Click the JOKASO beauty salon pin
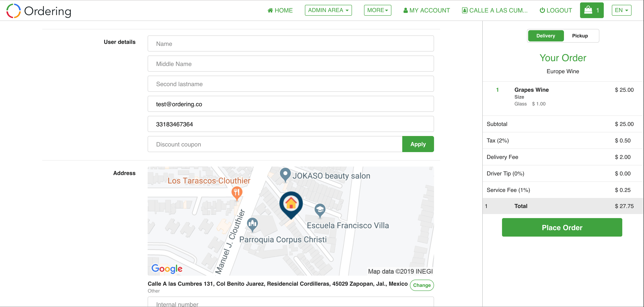Viewport: 644px width, 307px height. pyautogui.click(x=285, y=174)
